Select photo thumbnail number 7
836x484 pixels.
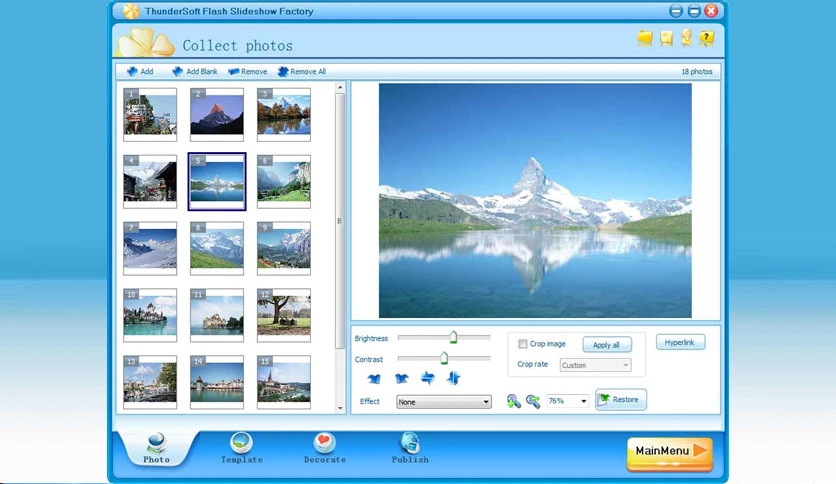pyautogui.click(x=150, y=248)
